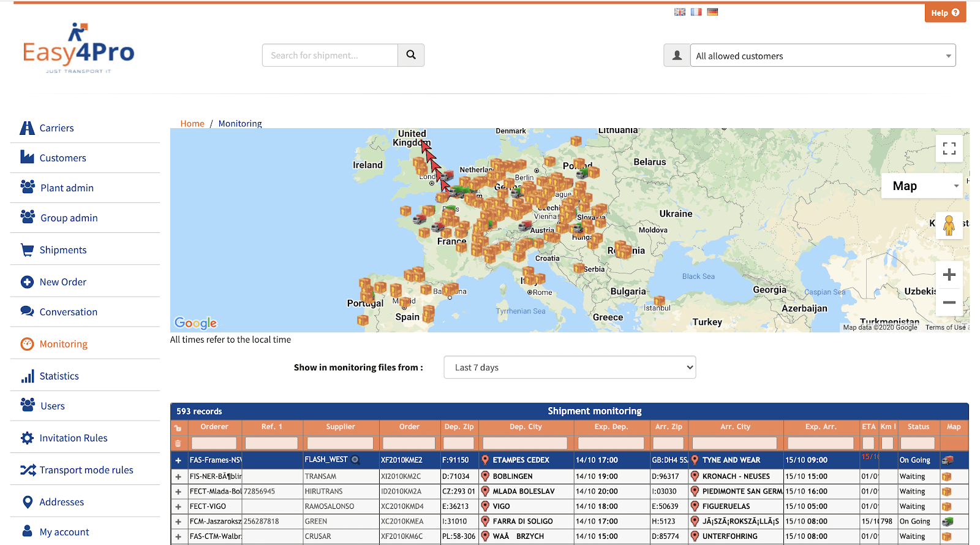Click the magnifier search button
The image size is (980, 545).
(411, 55)
